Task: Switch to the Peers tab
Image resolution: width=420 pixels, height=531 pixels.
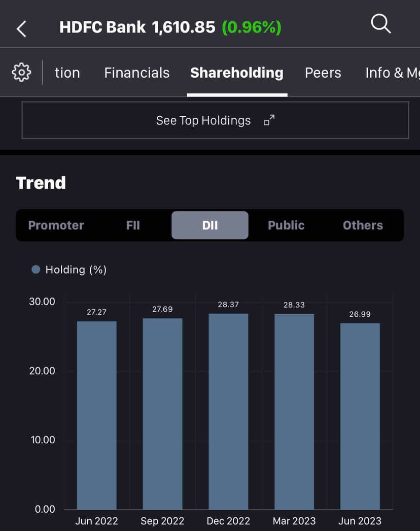Action: [323, 73]
